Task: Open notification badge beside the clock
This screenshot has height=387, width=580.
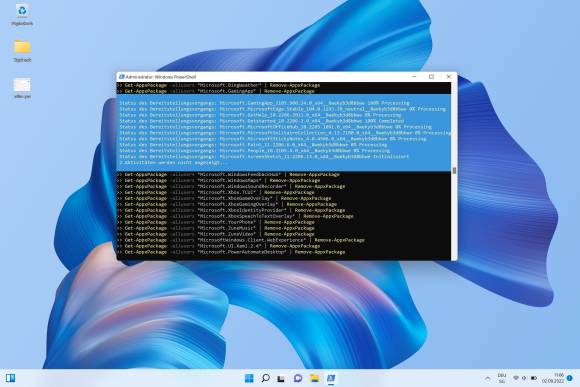Action: 570,378
